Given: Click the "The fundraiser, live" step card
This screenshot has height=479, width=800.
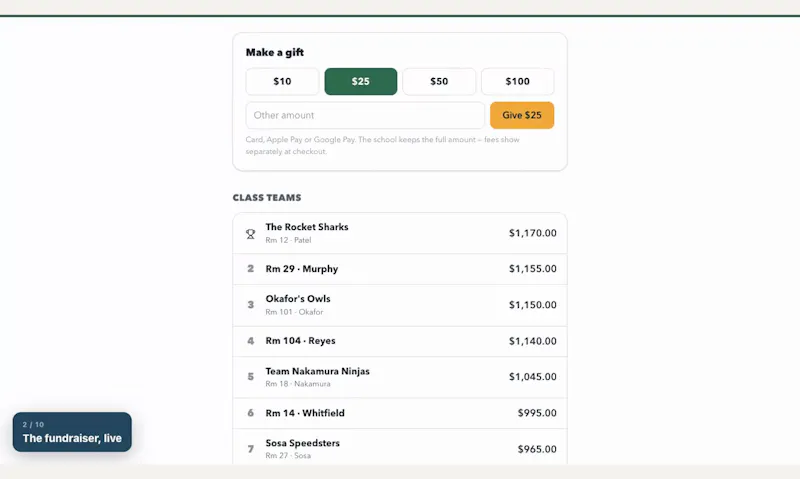Looking at the screenshot, I should [x=72, y=432].
